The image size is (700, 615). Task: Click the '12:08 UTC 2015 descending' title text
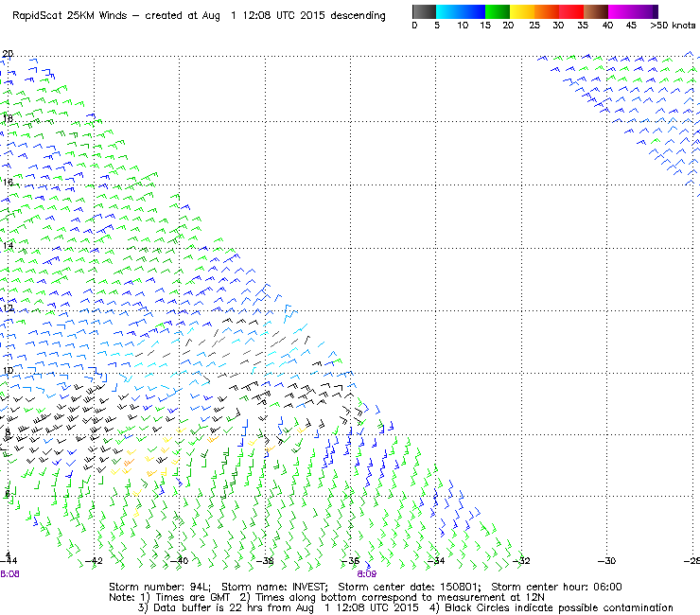[x=314, y=16]
